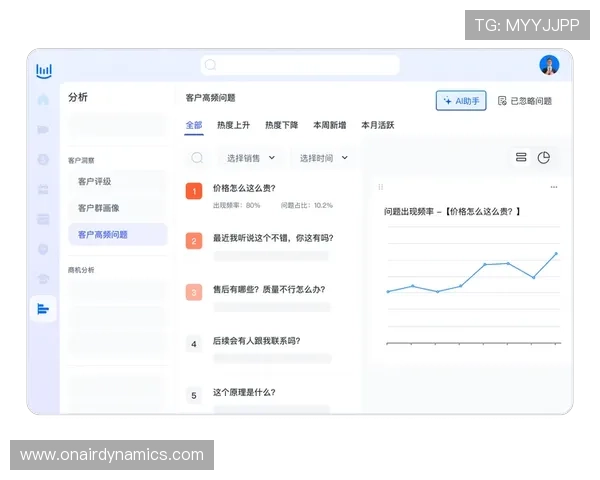Open the user avatar profile menu
This screenshot has width=600, height=480.
click(549, 65)
